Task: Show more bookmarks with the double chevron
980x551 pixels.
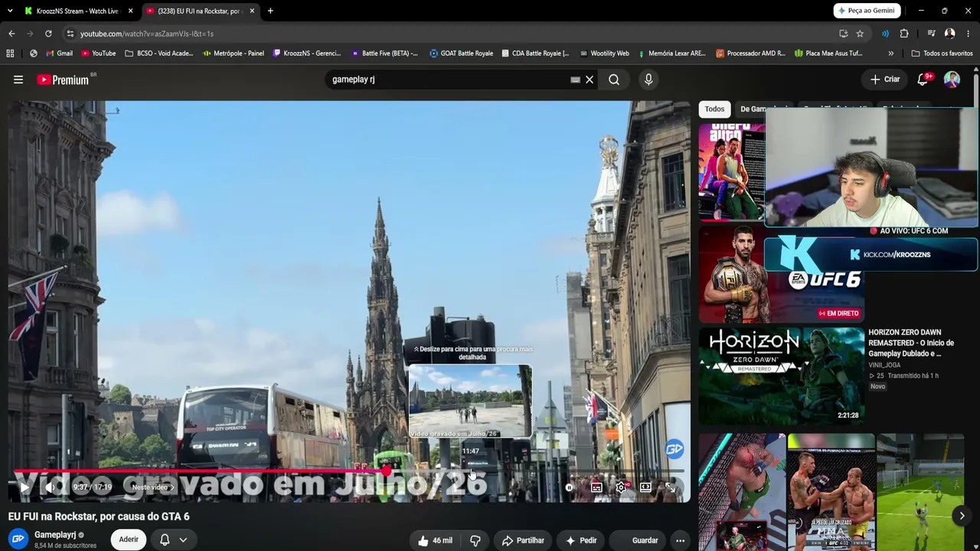Action: [890, 54]
